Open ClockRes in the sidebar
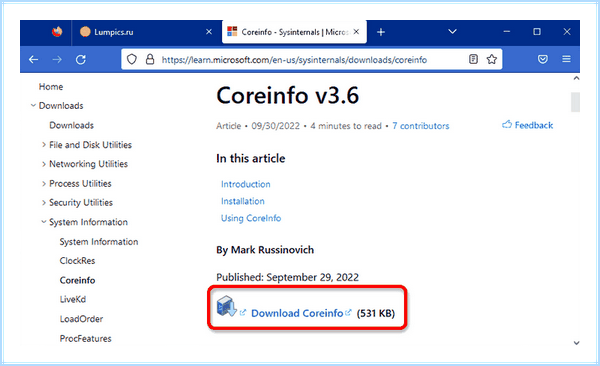 (x=77, y=261)
